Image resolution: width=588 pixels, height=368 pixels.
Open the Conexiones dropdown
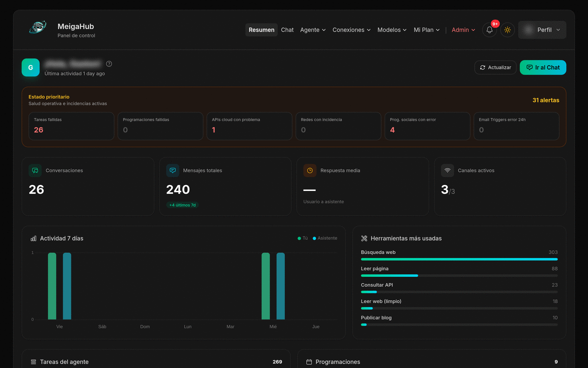coord(351,30)
